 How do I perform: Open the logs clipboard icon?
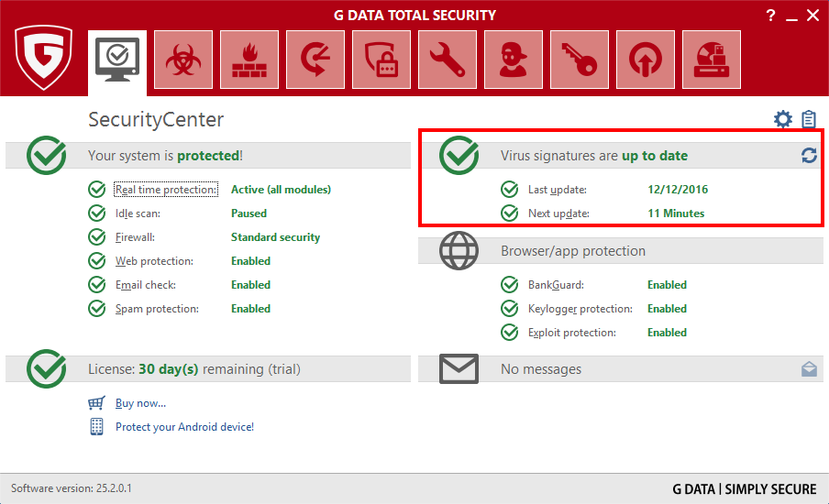809,119
